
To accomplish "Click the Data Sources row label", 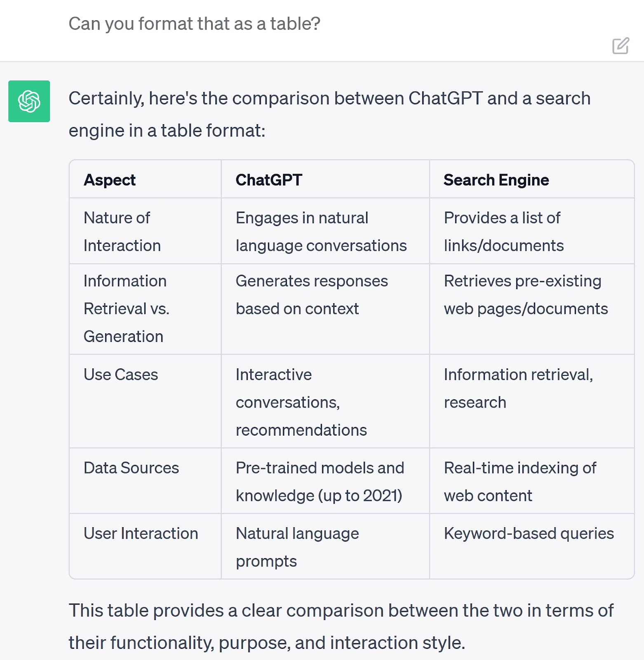I will tap(131, 468).
